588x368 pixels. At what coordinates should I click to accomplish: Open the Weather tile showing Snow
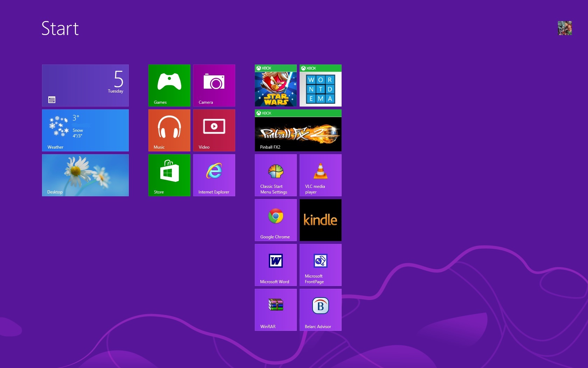click(x=85, y=130)
